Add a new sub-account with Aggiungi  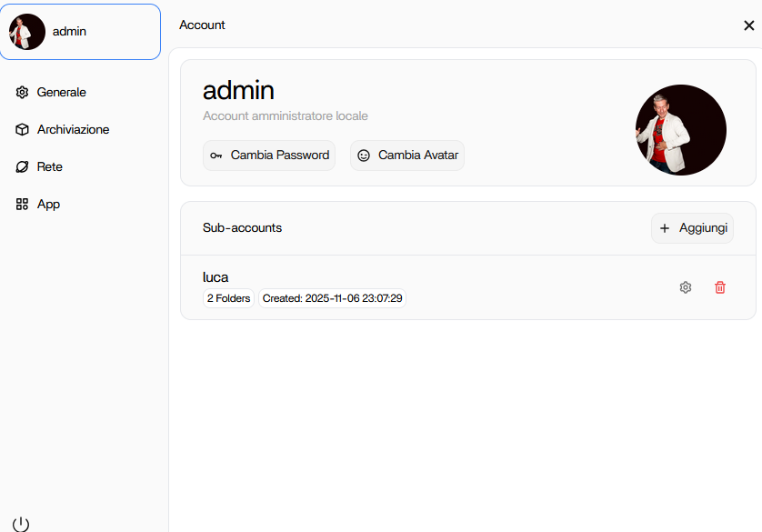[702, 228]
